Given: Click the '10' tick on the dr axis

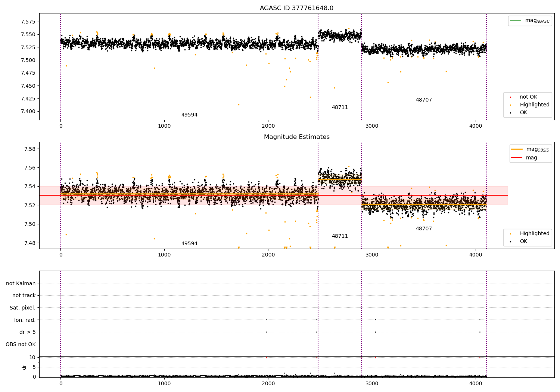Looking at the screenshot, I should pos(32,357).
